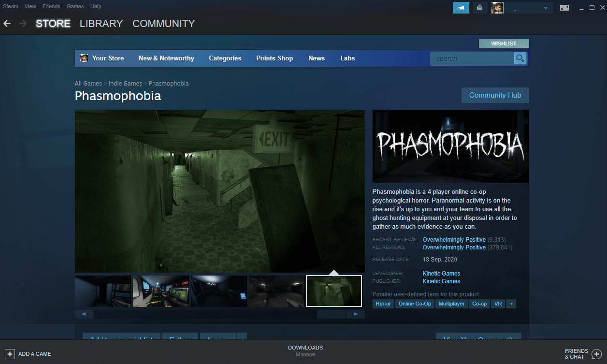Open your profile avatar in the title bar

tap(497, 7)
